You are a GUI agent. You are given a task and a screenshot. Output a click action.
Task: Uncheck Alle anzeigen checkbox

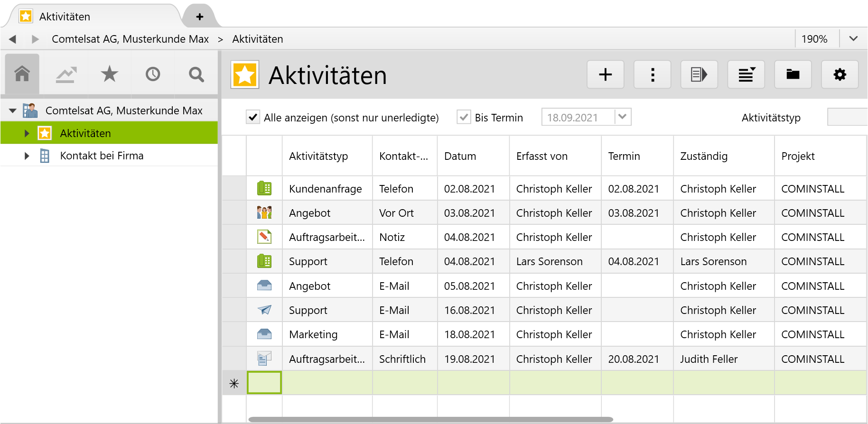(253, 117)
